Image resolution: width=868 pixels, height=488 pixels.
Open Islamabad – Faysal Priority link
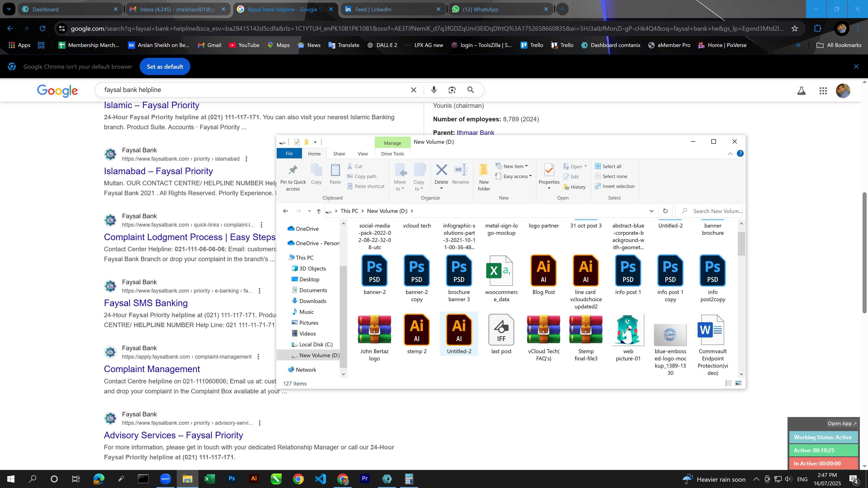click(x=158, y=171)
